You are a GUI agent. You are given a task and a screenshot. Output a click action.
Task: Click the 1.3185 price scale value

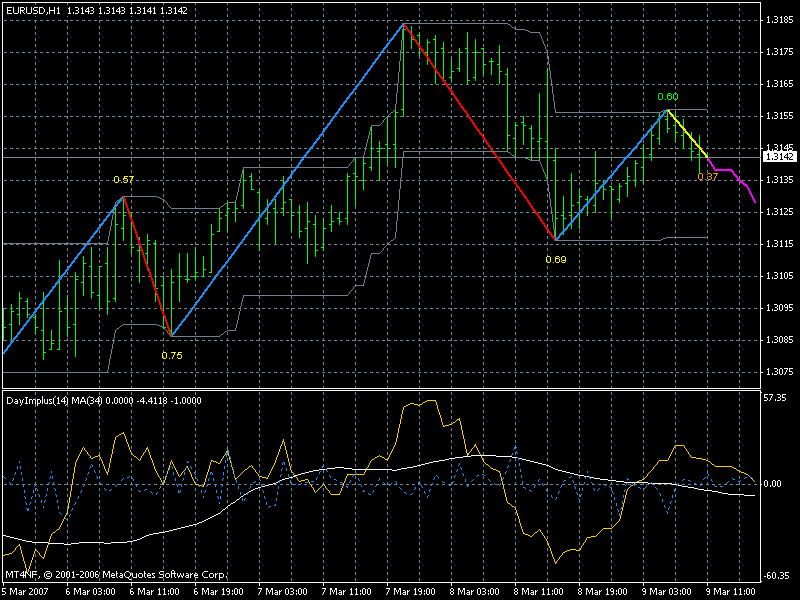pyautogui.click(x=780, y=20)
